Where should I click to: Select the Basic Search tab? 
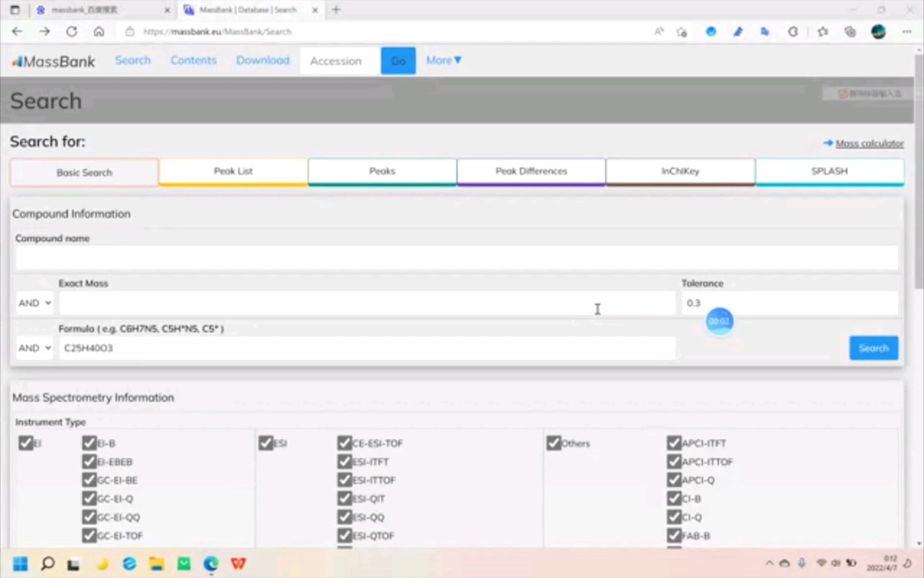point(84,172)
